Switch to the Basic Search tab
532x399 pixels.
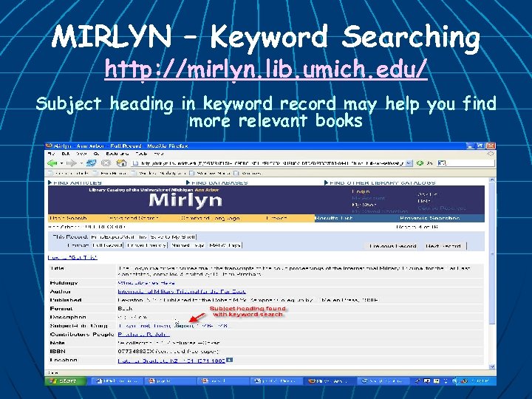coord(68,218)
